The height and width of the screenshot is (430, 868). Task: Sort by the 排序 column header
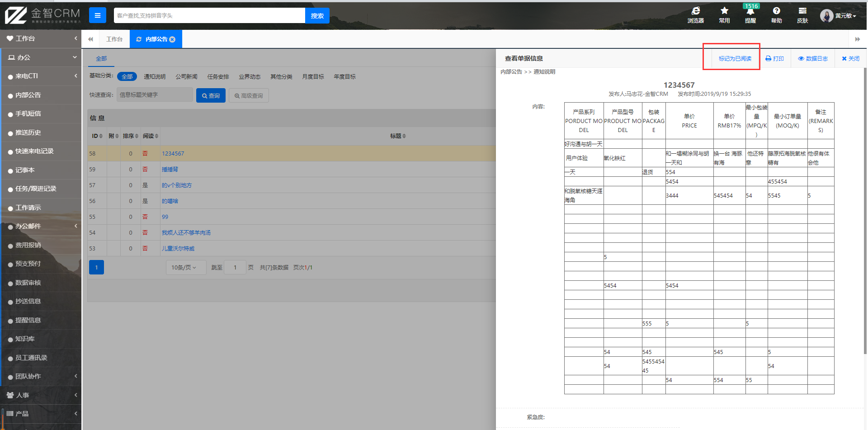[x=131, y=136]
